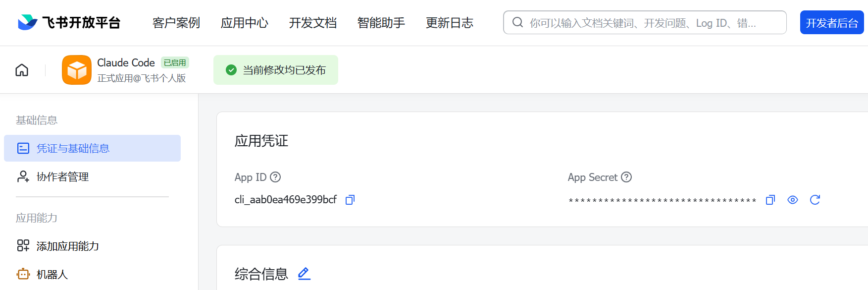Open 凭证与基础信息 in the sidebar
This screenshot has width=868, height=290.
[x=92, y=148]
